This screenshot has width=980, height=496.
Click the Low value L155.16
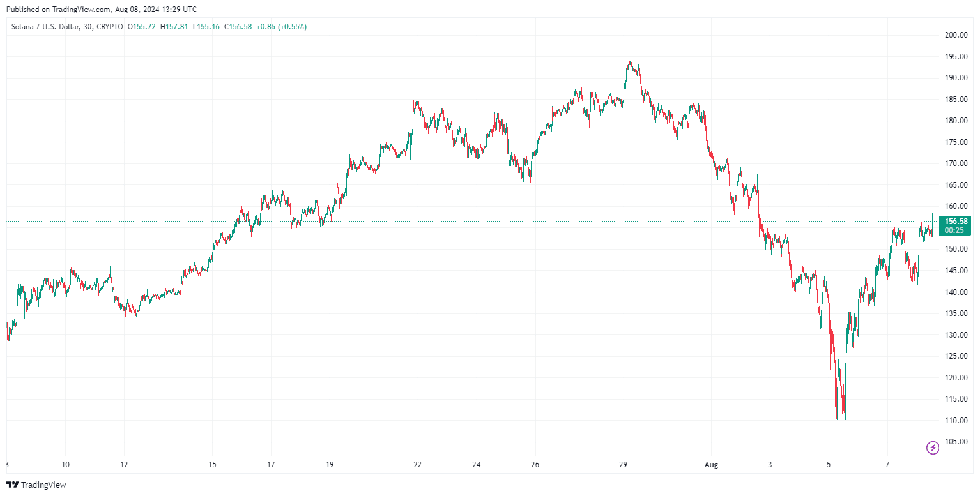(x=206, y=27)
